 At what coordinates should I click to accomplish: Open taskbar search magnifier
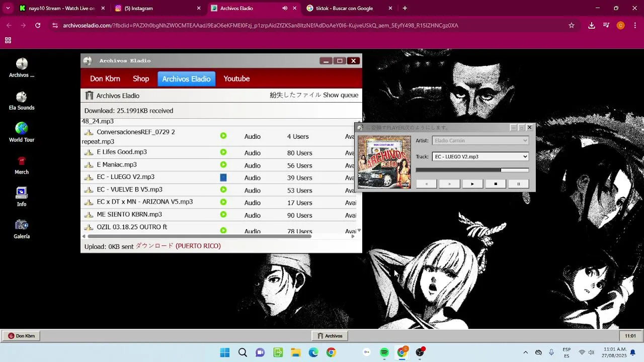coord(243,352)
